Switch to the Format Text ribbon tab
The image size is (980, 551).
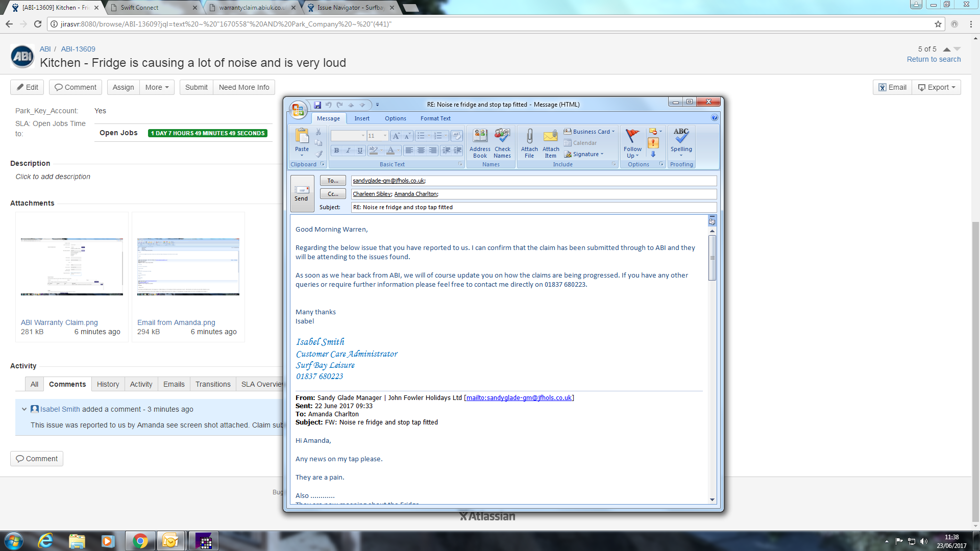(435, 118)
